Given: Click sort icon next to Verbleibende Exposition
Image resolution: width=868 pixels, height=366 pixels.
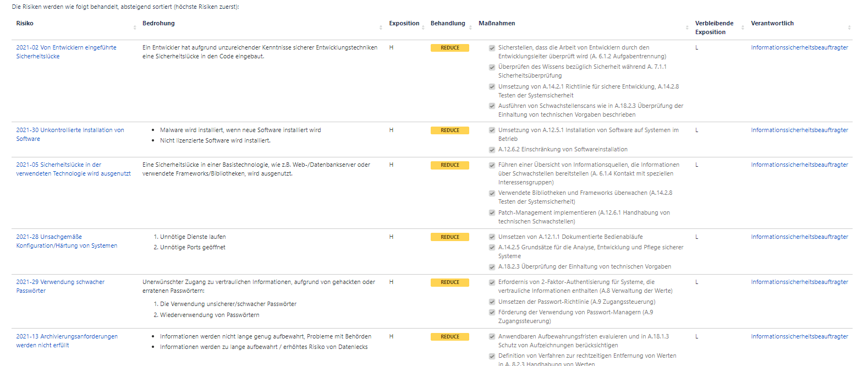Looking at the screenshot, I should (x=743, y=28).
